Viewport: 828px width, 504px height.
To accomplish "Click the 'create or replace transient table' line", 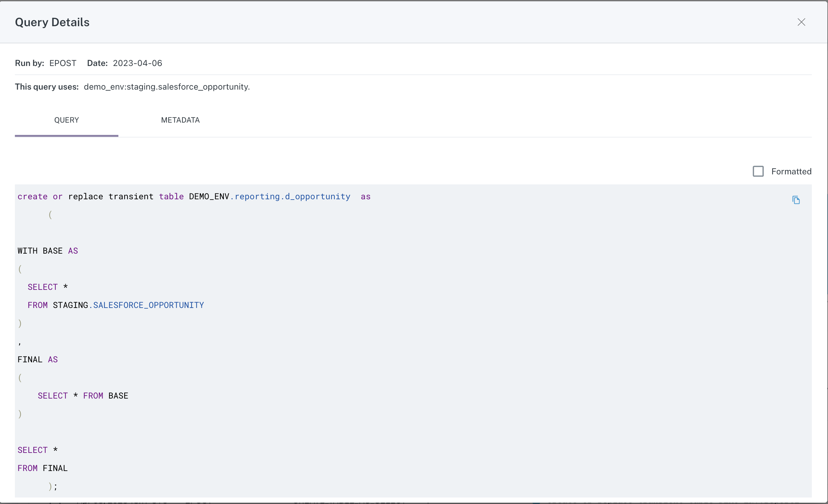I will point(194,197).
